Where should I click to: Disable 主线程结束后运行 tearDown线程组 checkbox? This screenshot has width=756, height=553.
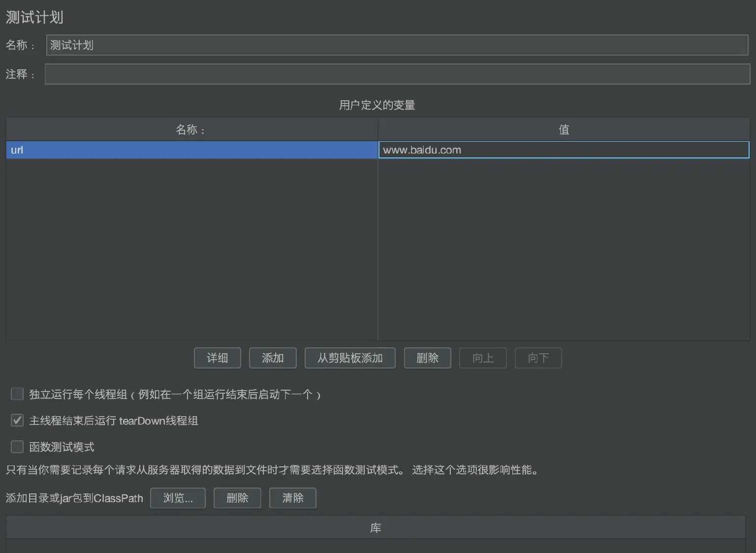[x=17, y=420]
